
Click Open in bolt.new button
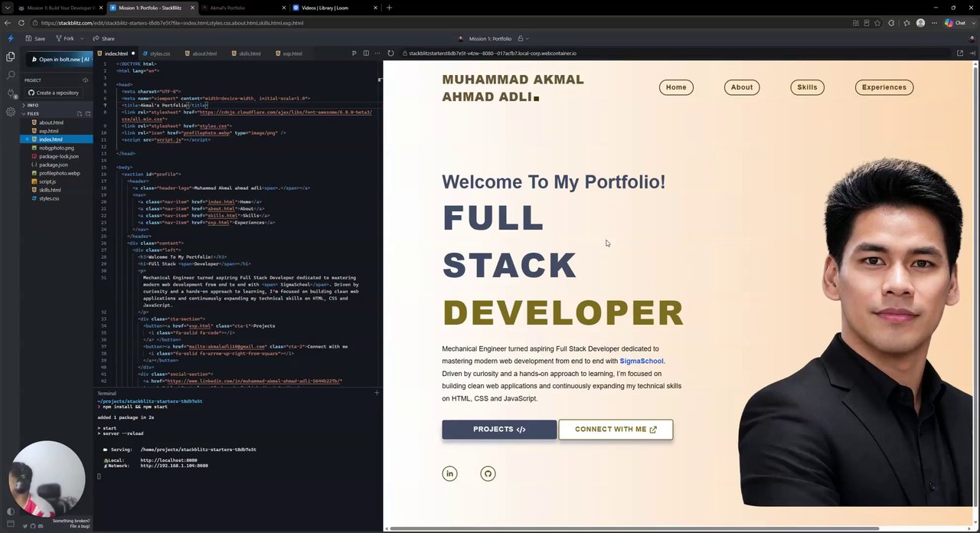[60, 59]
